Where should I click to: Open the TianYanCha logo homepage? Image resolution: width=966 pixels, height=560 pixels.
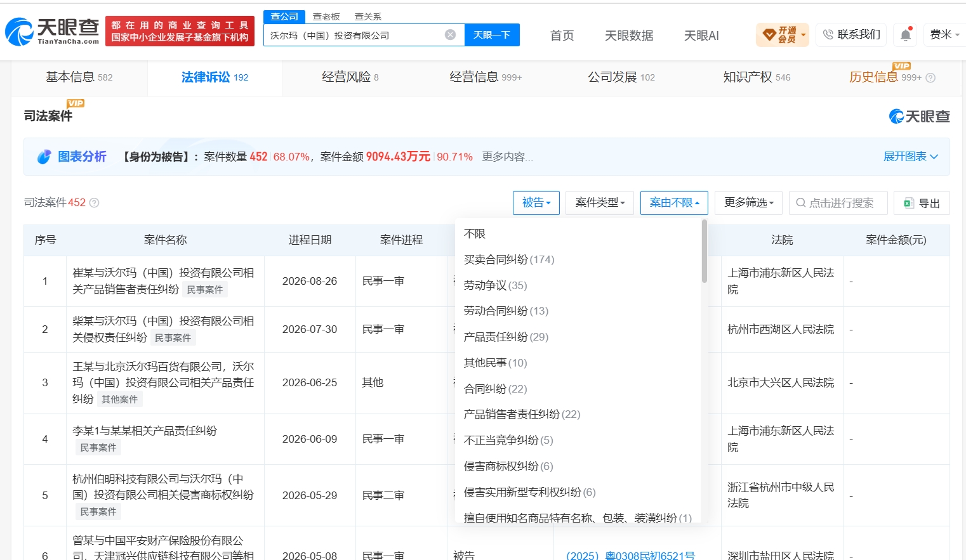53,32
